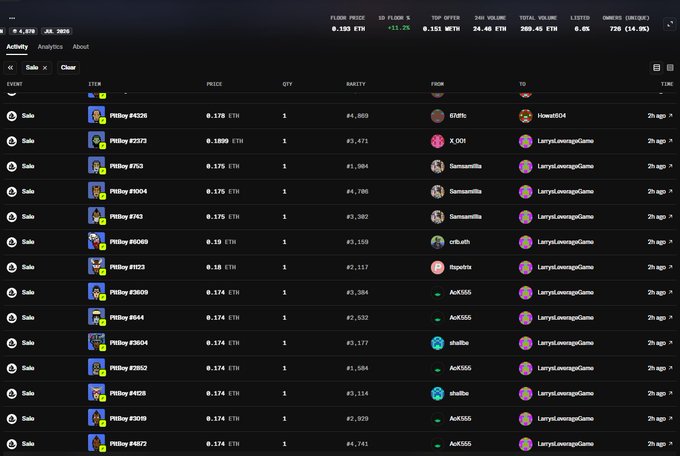The height and width of the screenshot is (456, 680).
Task: Open the Analytics tab
Action: coord(50,47)
